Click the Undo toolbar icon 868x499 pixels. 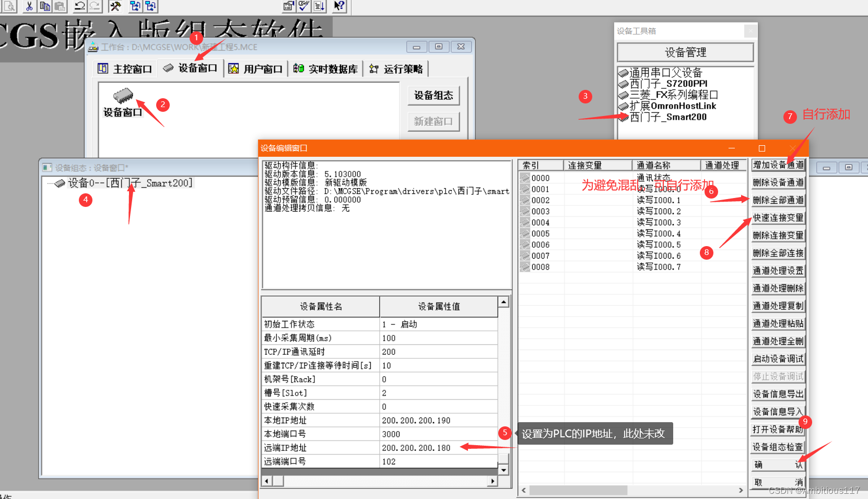click(x=79, y=6)
